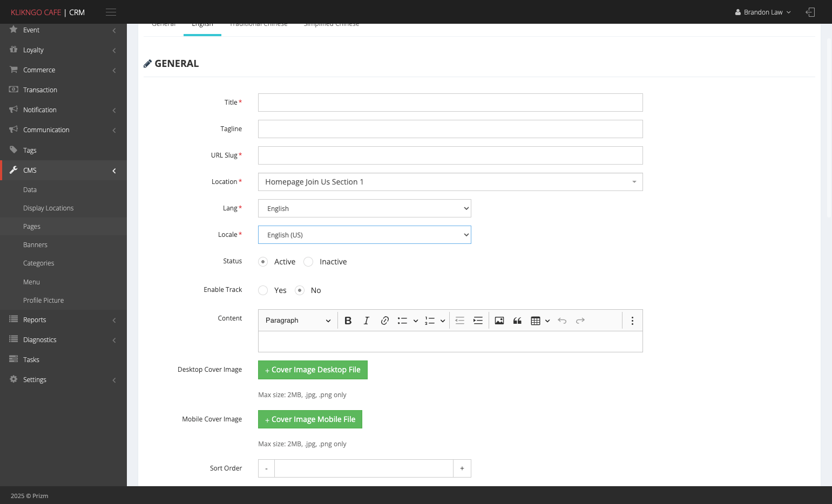This screenshot has height=504, width=832.
Task: Upload a Cover Image Desktop File
Action: [x=313, y=370]
